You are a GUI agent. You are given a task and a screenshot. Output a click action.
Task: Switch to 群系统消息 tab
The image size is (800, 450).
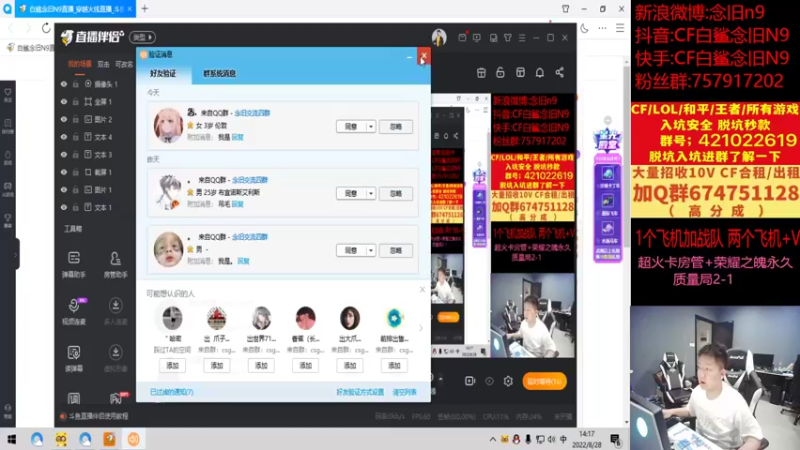(x=219, y=73)
